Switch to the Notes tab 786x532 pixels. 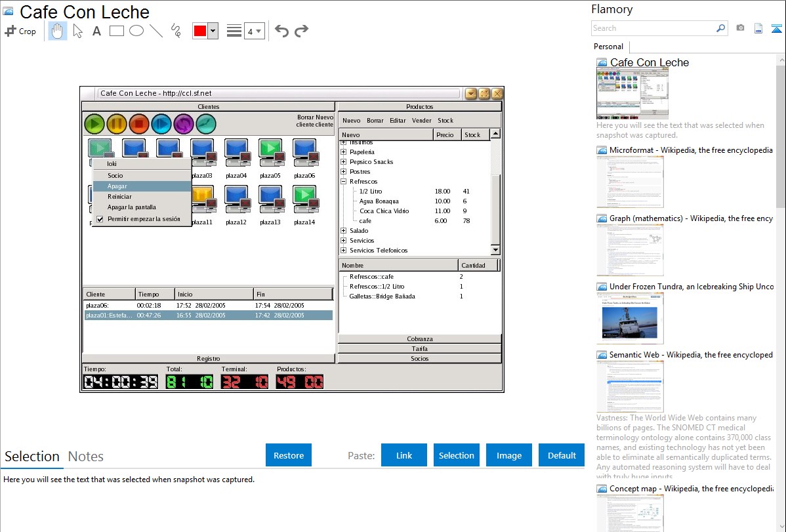86,457
